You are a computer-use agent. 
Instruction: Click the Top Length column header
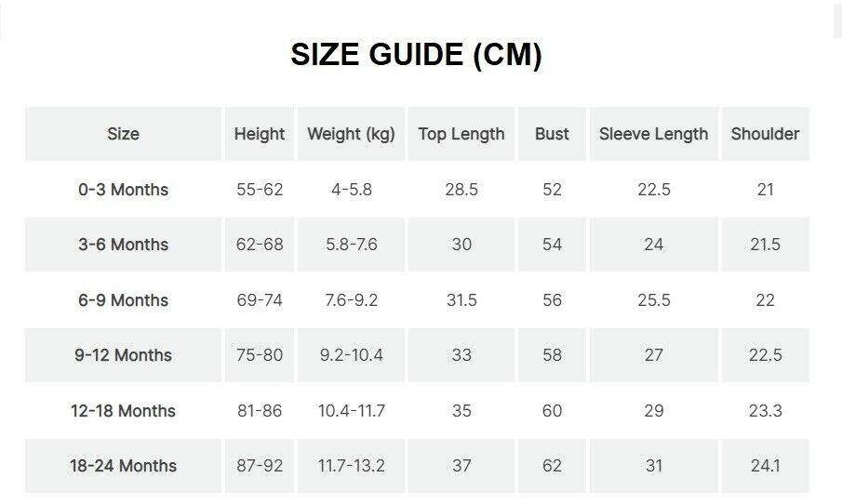461,134
